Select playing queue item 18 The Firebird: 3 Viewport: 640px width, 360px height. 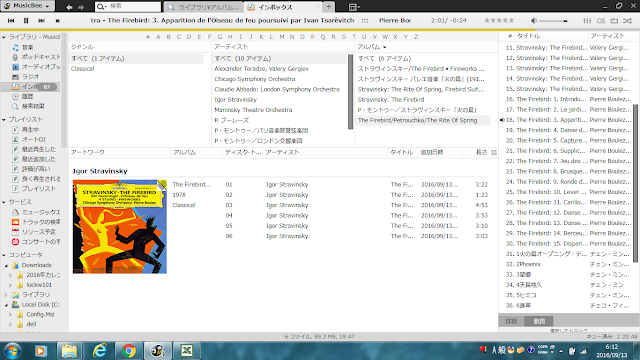567,120
